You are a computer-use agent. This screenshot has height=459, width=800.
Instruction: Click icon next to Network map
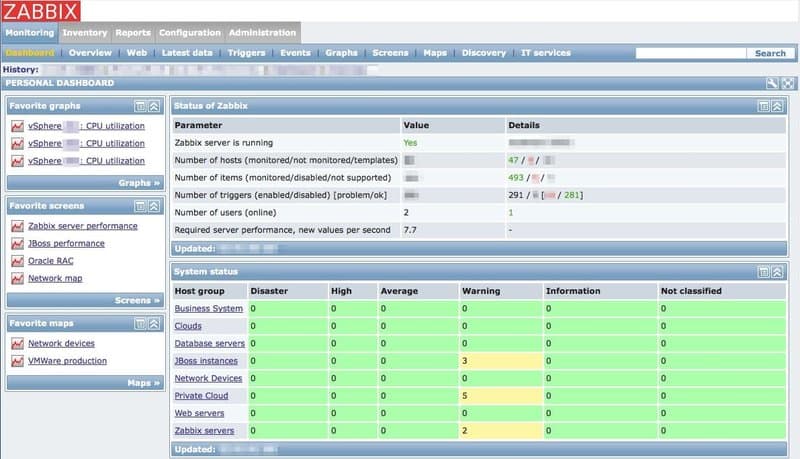pos(17,278)
